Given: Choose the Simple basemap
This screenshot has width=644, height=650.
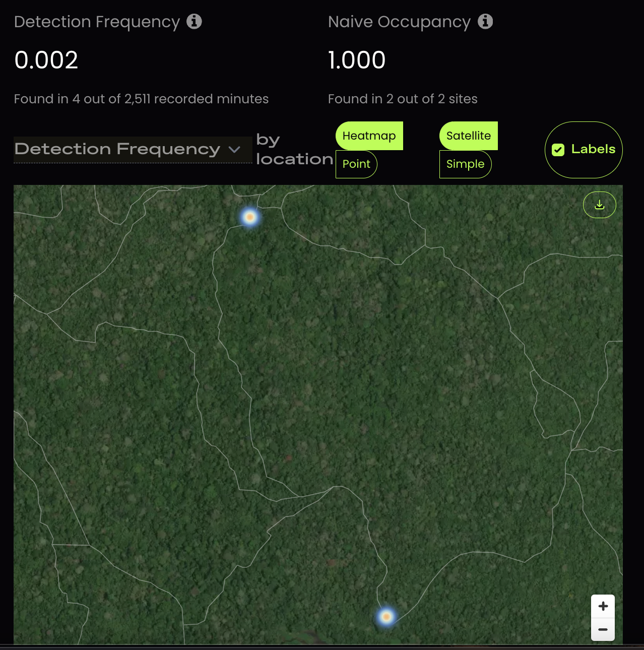Looking at the screenshot, I should click(x=465, y=164).
